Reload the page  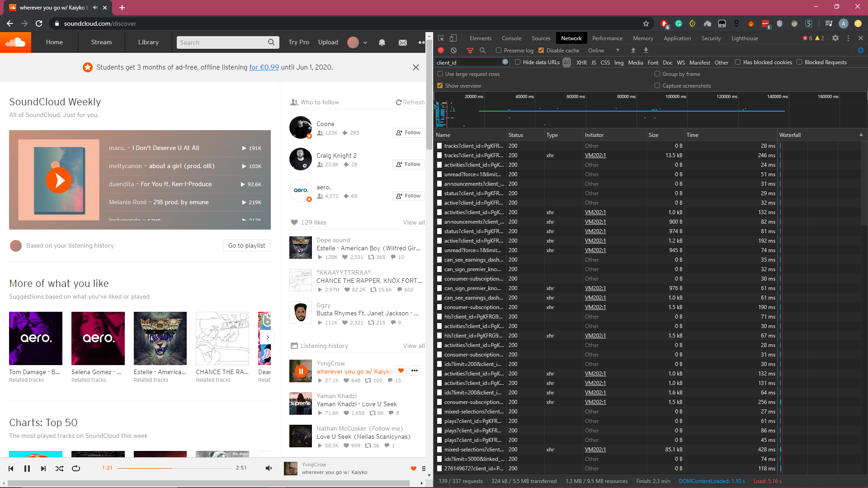pyautogui.click(x=39, y=23)
